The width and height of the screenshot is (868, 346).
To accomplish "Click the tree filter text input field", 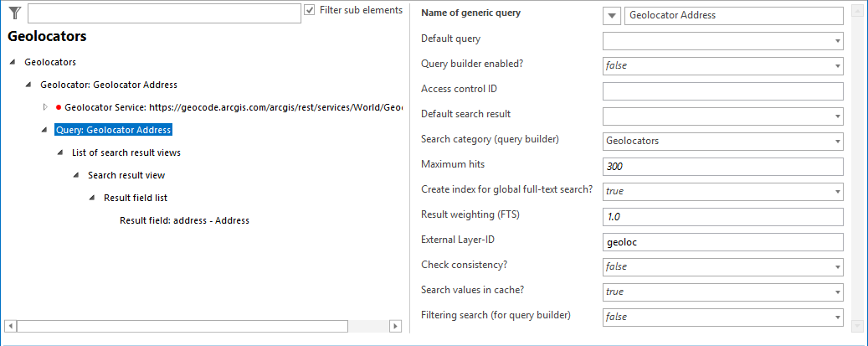I will pyautogui.click(x=164, y=13).
